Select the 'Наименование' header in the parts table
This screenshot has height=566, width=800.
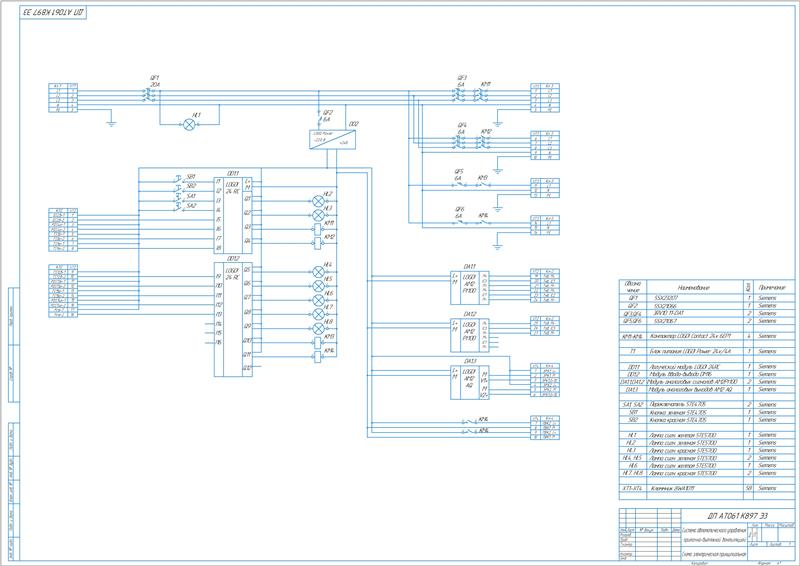pos(694,287)
